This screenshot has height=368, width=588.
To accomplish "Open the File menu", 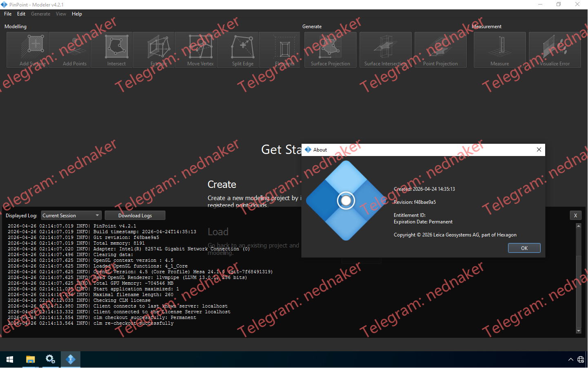I will [7, 13].
